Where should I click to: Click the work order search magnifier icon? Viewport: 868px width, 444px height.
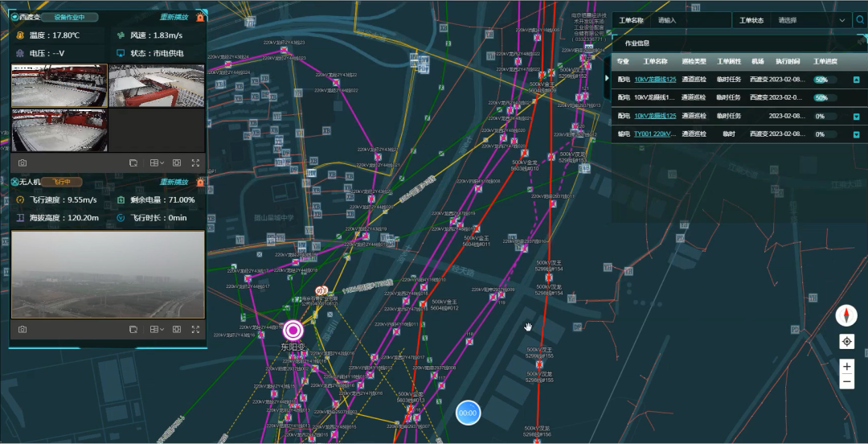point(859,20)
